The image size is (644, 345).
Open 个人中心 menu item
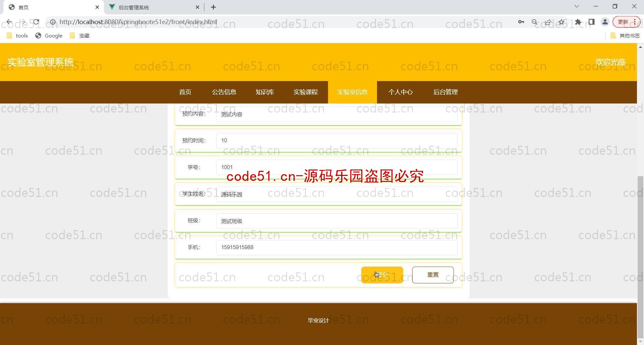point(400,92)
